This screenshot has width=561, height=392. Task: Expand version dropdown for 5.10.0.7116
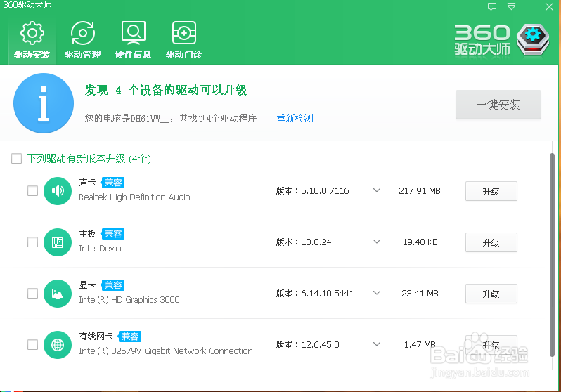[x=376, y=190]
